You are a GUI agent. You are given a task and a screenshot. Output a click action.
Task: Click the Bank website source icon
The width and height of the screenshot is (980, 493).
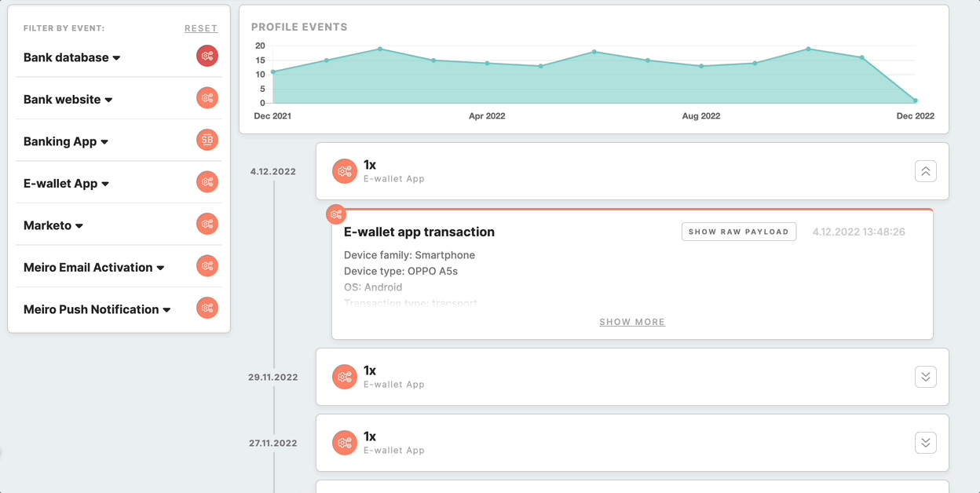click(x=207, y=98)
